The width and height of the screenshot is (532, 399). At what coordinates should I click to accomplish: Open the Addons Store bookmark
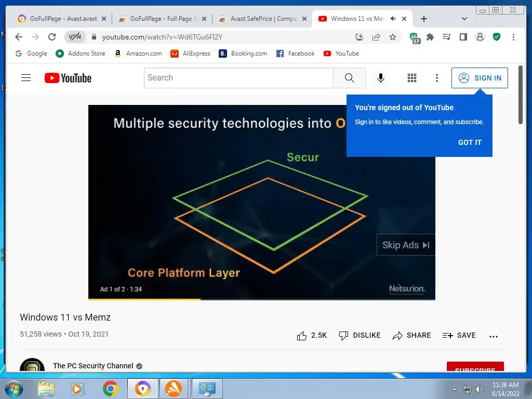81,54
